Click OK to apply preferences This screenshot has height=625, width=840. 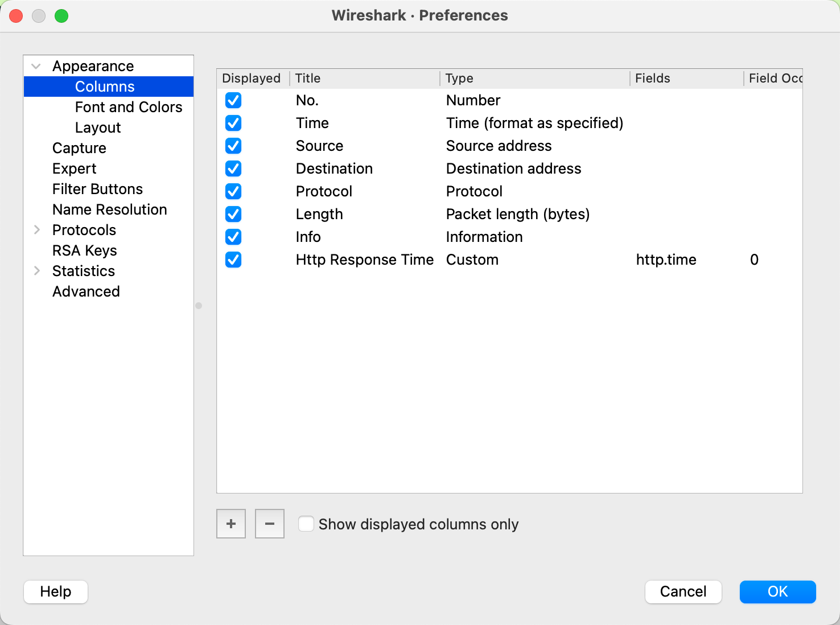778,591
